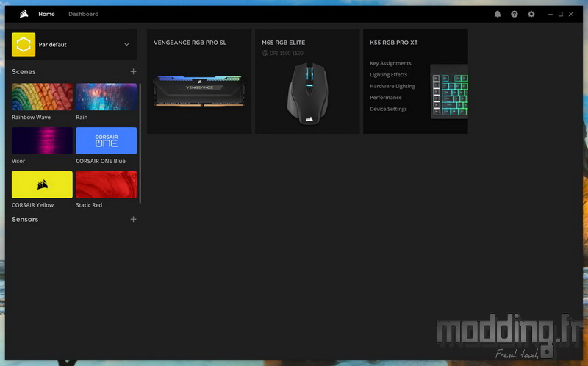Apply the Visor scene
Image resolution: width=588 pixels, height=366 pixels.
42,140
